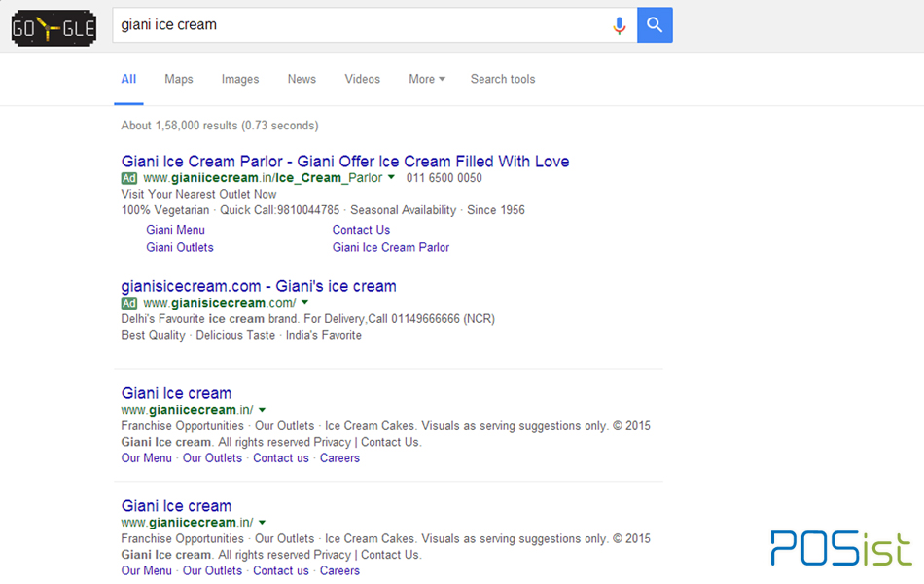Click the gianiicecream.in/Ice_Cream_Parlor green URL
The image size is (924, 584).
click(263, 177)
